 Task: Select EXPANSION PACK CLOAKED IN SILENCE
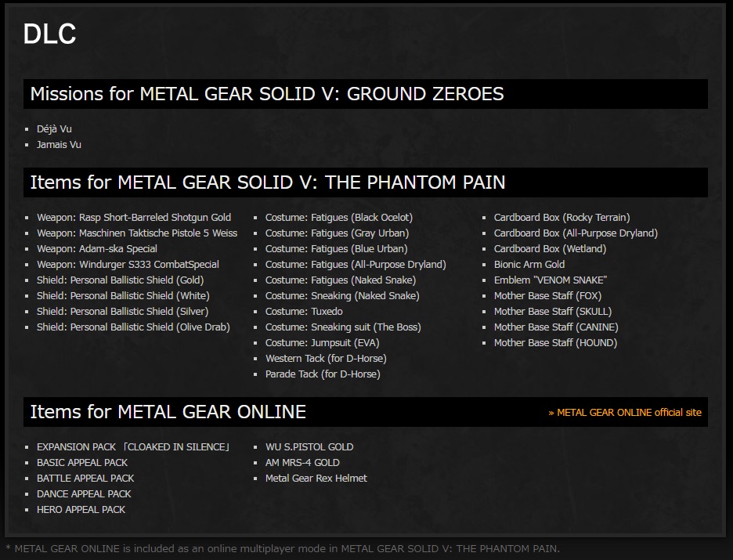(134, 447)
